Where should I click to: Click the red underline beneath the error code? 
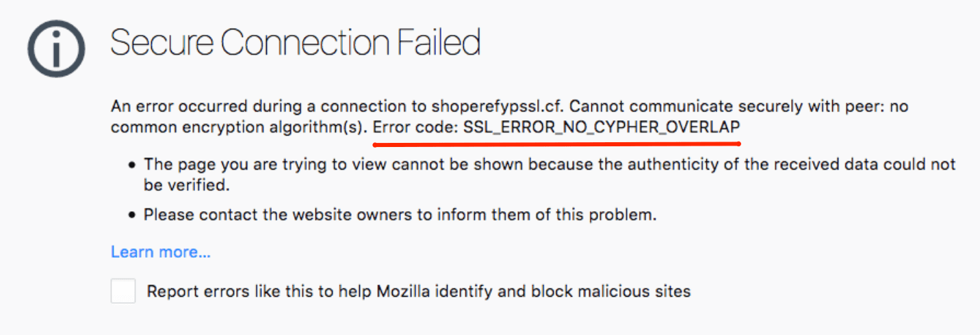click(x=556, y=144)
